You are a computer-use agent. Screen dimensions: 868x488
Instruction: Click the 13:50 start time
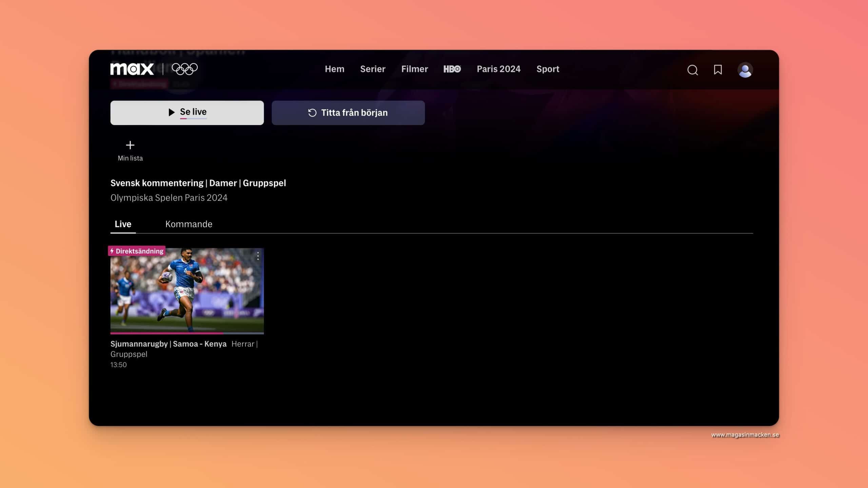(119, 365)
